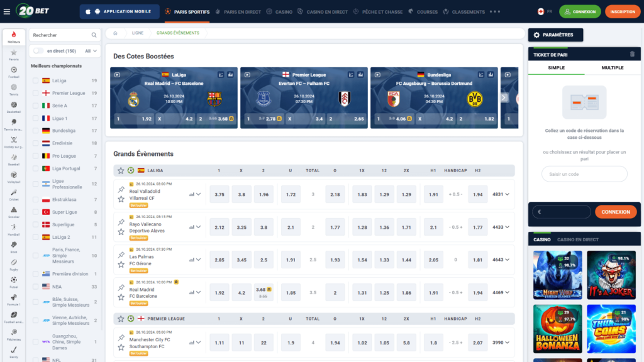Open statistics icon on Real Madrid boosted card
Viewport: 644px width, 362px height.
point(230,75)
